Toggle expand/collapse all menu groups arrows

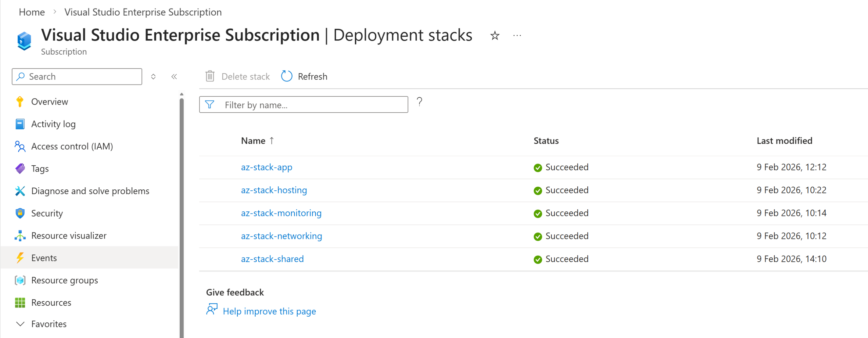pyautogui.click(x=153, y=77)
